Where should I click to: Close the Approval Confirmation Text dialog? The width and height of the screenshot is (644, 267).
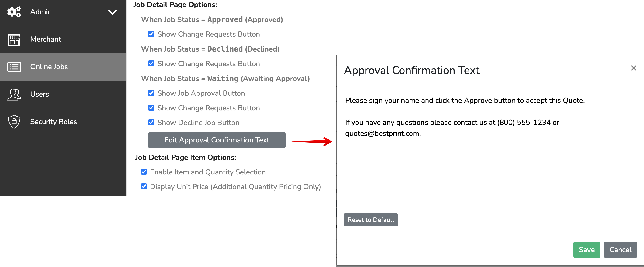[633, 68]
